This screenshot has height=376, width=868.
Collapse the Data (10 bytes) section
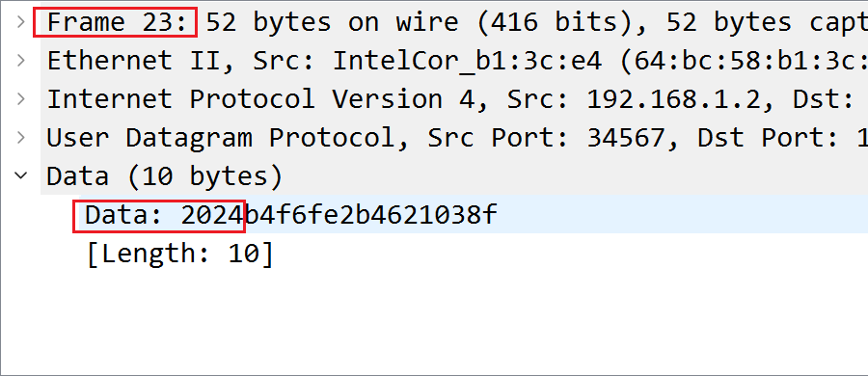point(20,176)
